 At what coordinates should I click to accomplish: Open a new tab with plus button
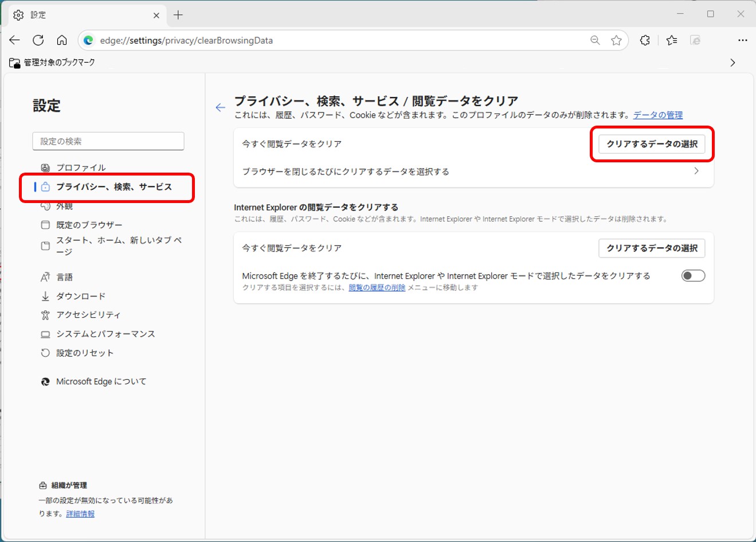coord(178,15)
